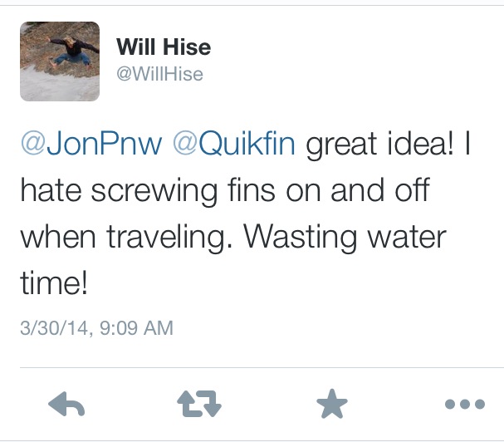This screenshot has height=442, width=504.
Task: Select the 3/30/14 date portion
Action: (x=54, y=328)
